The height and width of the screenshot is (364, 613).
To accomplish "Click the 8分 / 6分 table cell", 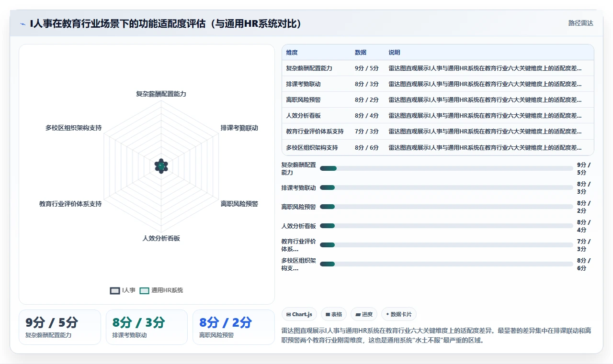I will pyautogui.click(x=367, y=147).
